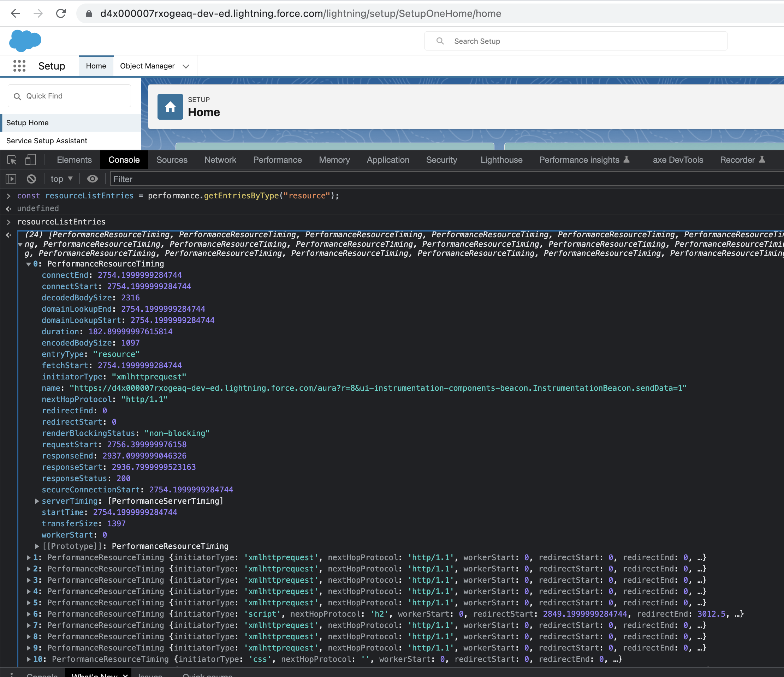The width and height of the screenshot is (784, 677).
Task: Click the initiatorType "xmlhttprequest" value
Action: click(149, 377)
